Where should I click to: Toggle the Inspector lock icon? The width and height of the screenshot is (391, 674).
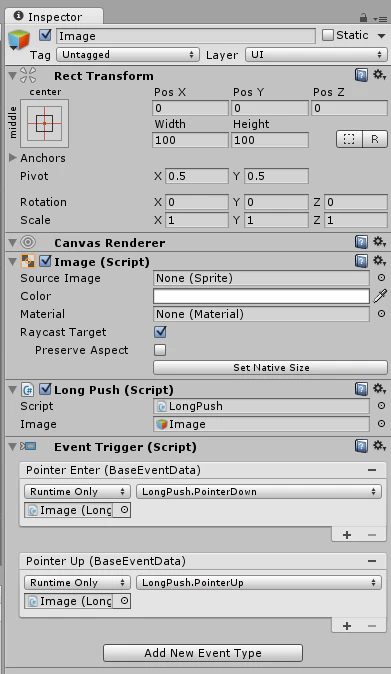point(364,17)
